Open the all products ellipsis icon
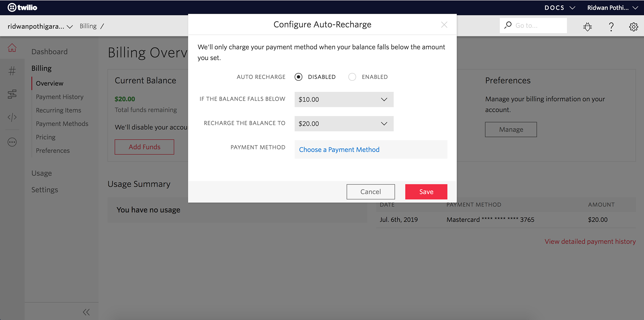644x320 pixels. pyautogui.click(x=12, y=142)
